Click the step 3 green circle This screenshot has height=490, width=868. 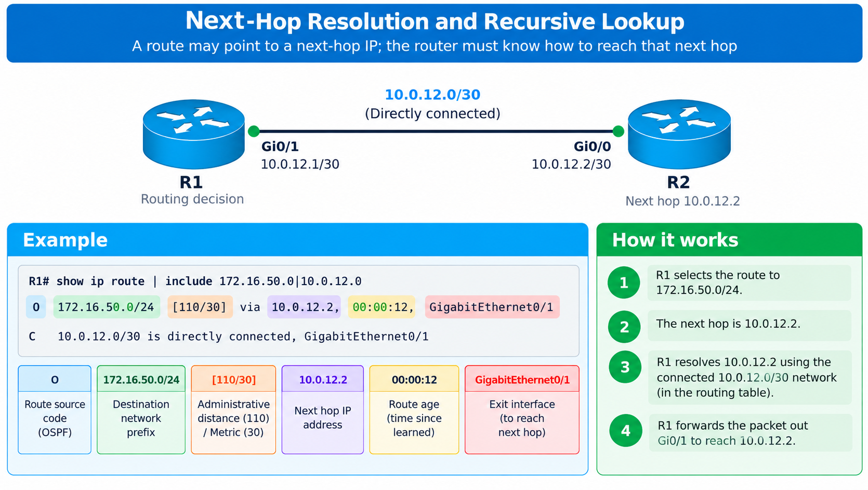click(625, 367)
